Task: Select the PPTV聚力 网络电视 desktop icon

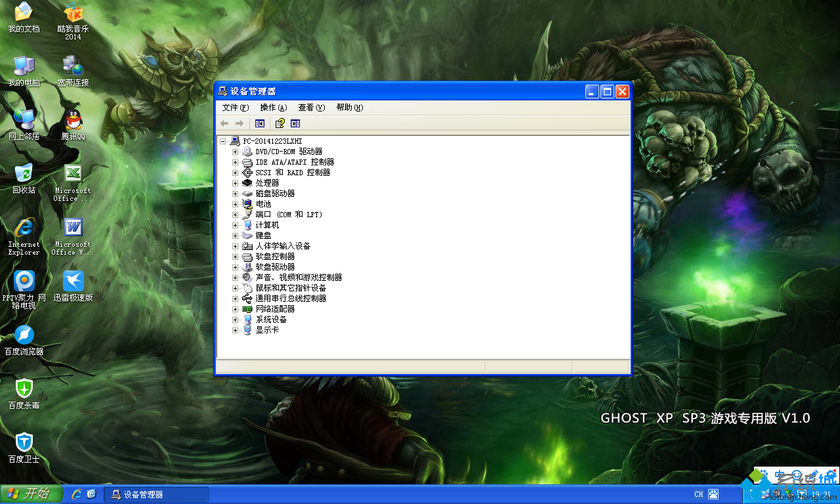Action: 24,290
